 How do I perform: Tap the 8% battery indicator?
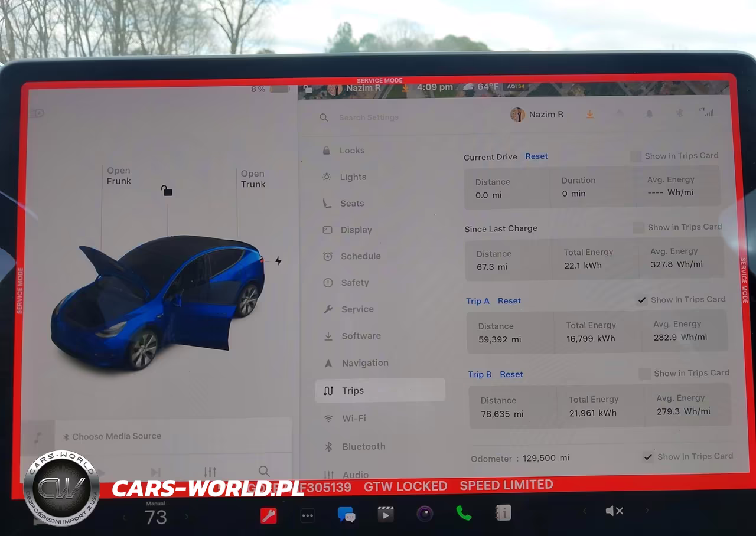click(269, 89)
